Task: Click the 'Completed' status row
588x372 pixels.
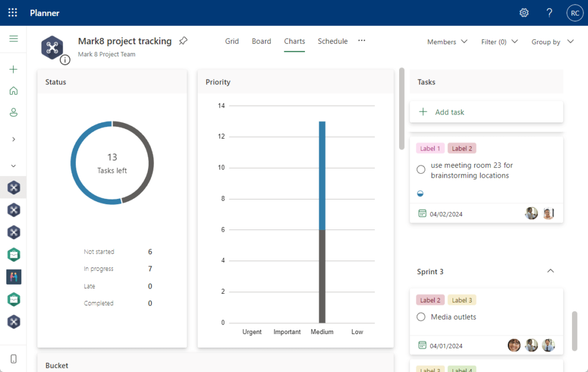Action: pyautogui.click(x=118, y=303)
